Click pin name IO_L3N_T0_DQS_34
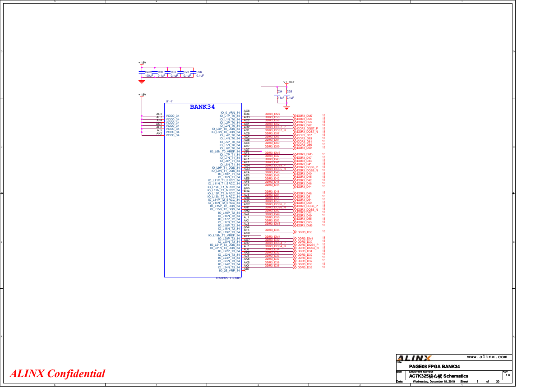 tap(226, 132)
